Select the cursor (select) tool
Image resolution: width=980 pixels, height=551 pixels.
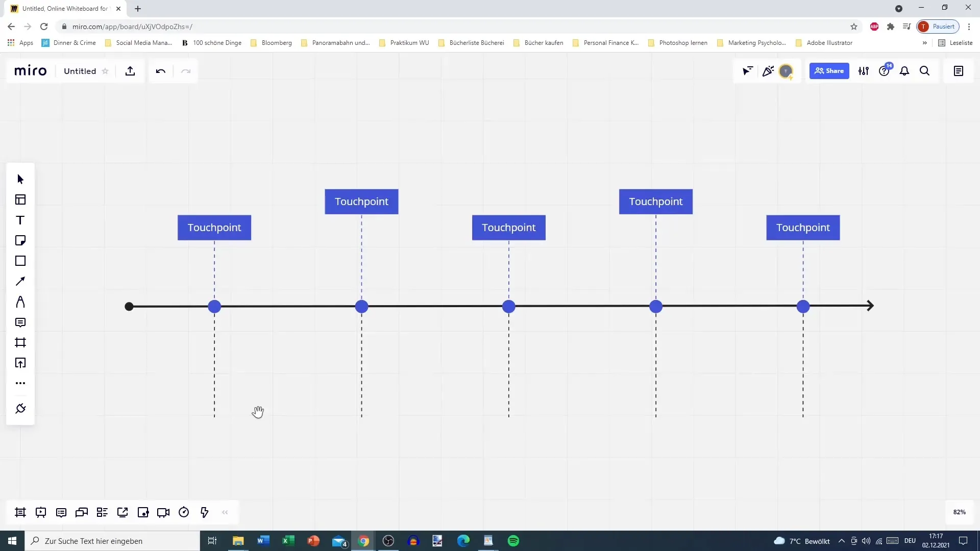pos(20,179)
